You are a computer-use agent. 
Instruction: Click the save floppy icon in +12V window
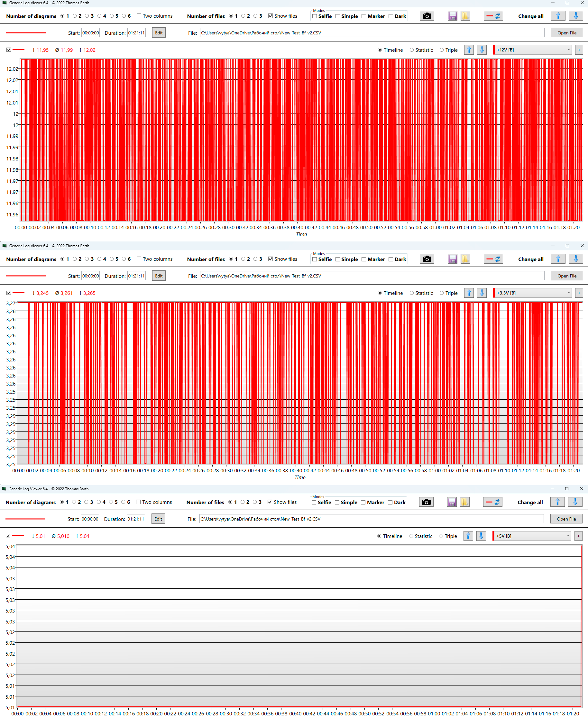452,16
